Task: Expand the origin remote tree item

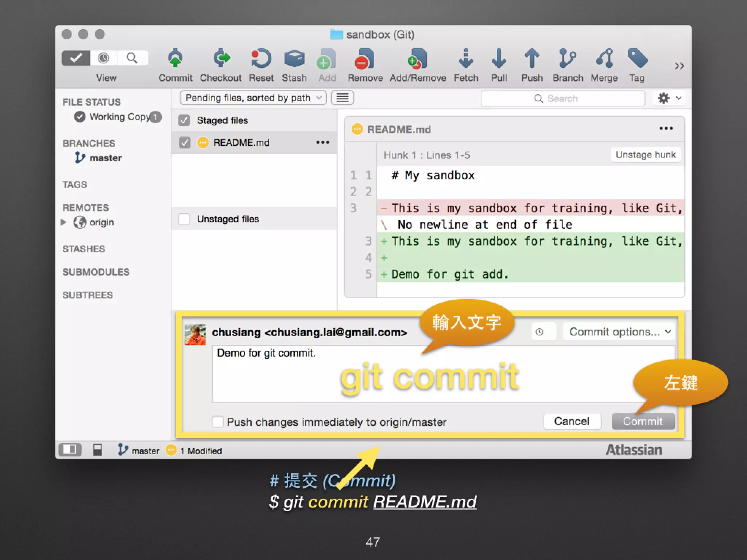Action: tap(63, 222)
